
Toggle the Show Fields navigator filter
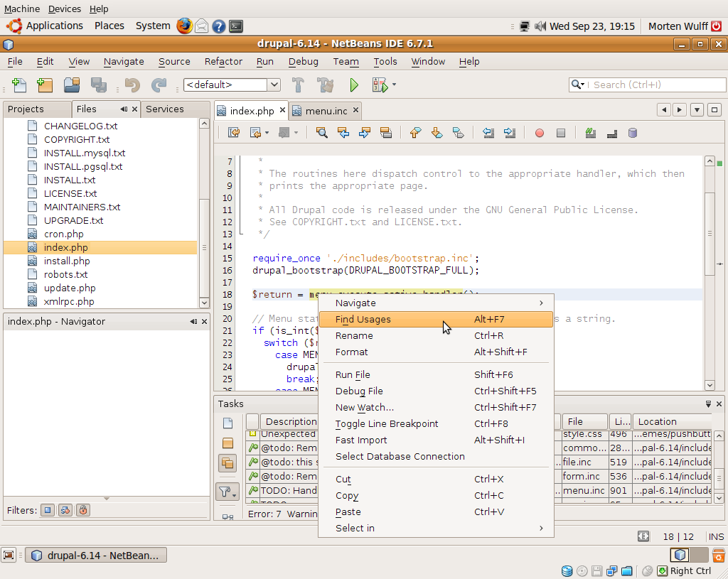point(48,510)
